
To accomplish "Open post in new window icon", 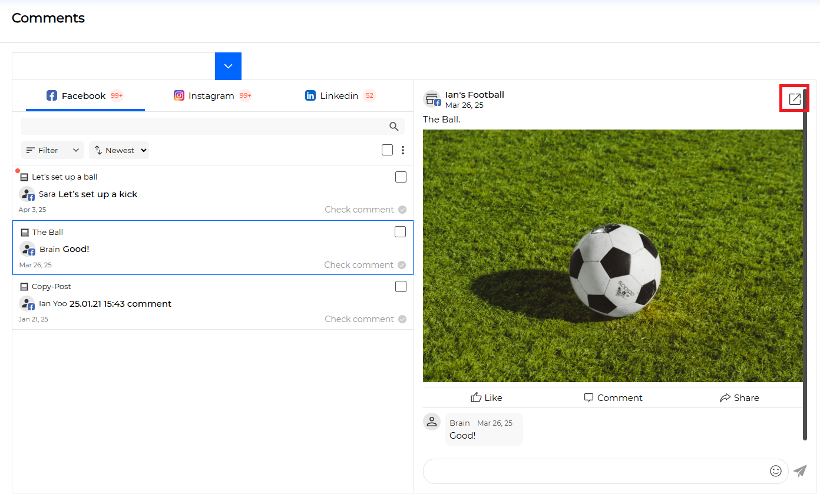I will tap(795, 98).
